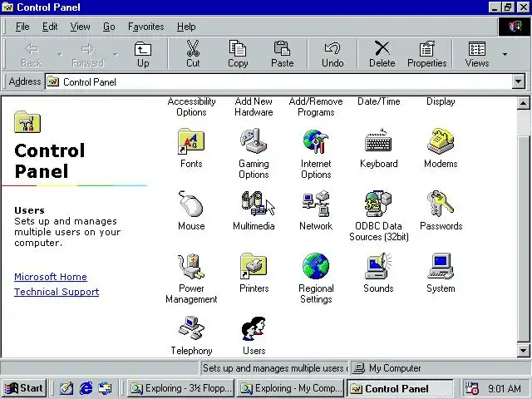
Task: Click the Windows logo throbber icon
Action: tap(515, 27)
